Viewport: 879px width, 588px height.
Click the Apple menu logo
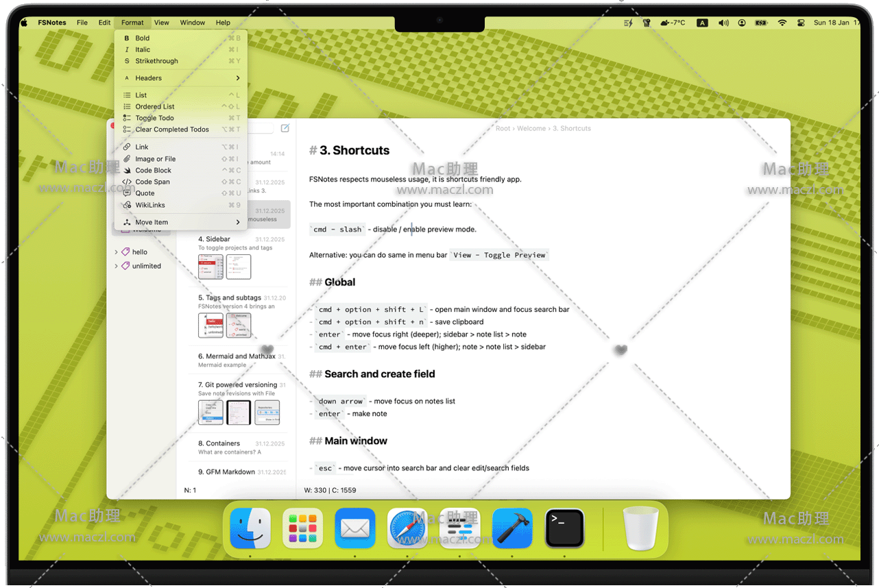pyautogui.click(x=24, y=23)
